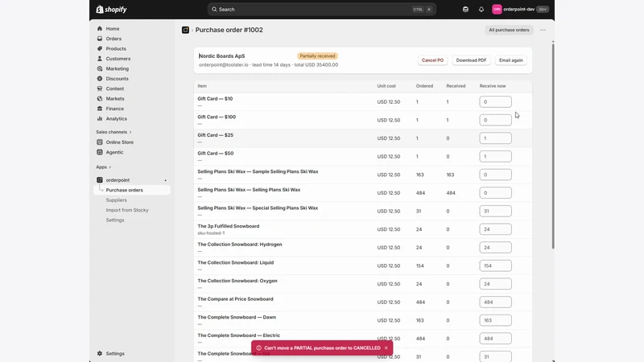Screen dimensions: 644x362
Task: Expand the Apps section
Action: point(104,167)
